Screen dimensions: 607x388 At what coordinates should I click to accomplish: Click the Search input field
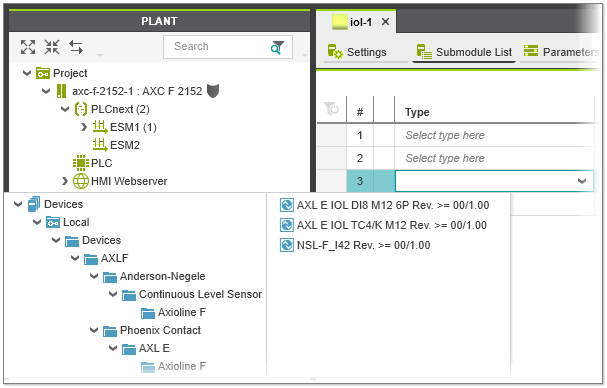pyautogui.click(x=221, y=47)
